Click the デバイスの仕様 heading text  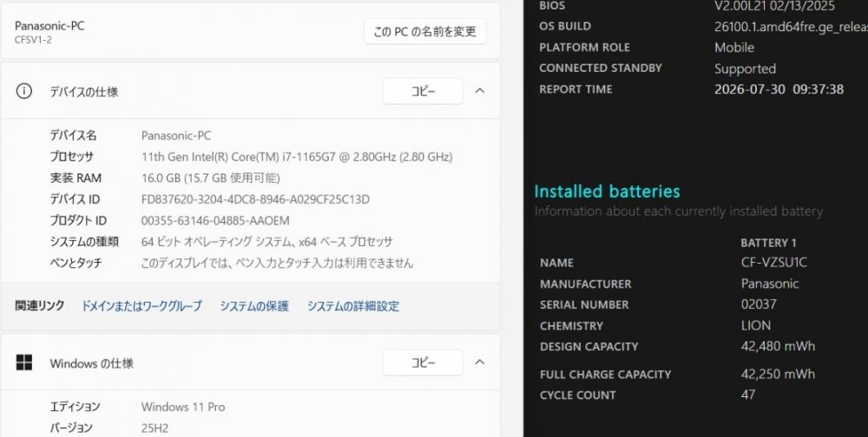tap(83, 92)
